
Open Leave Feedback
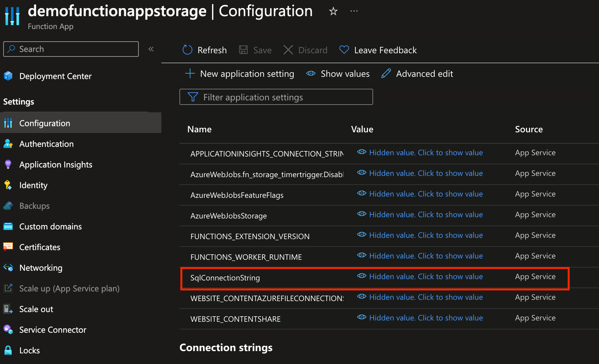[378, 50]
